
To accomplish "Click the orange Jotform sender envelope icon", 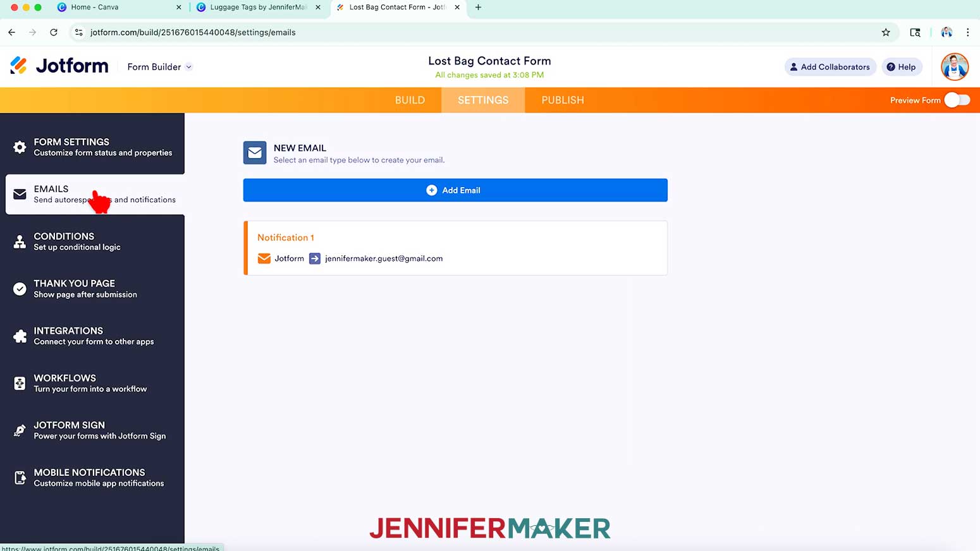I will (264, 258).
